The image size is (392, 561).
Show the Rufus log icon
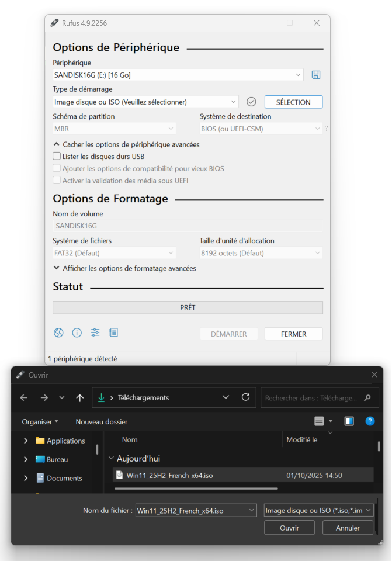114,333
